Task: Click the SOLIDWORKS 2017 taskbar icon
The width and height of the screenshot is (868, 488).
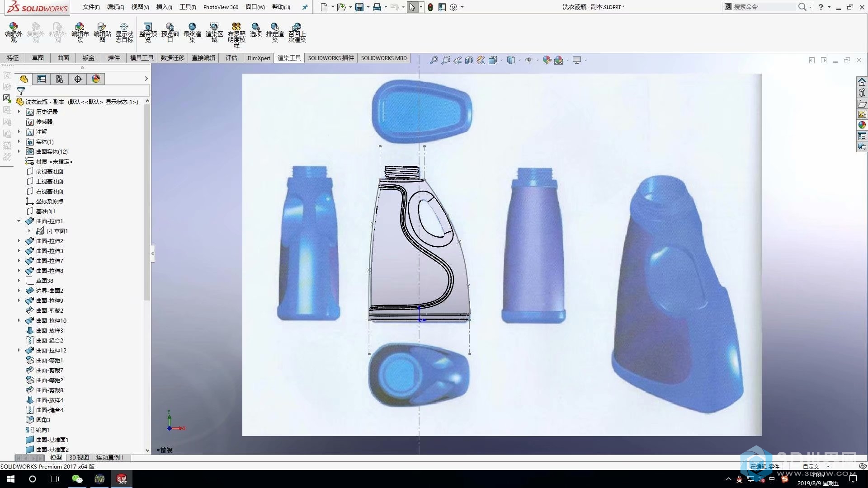Action: click(122, 479)
